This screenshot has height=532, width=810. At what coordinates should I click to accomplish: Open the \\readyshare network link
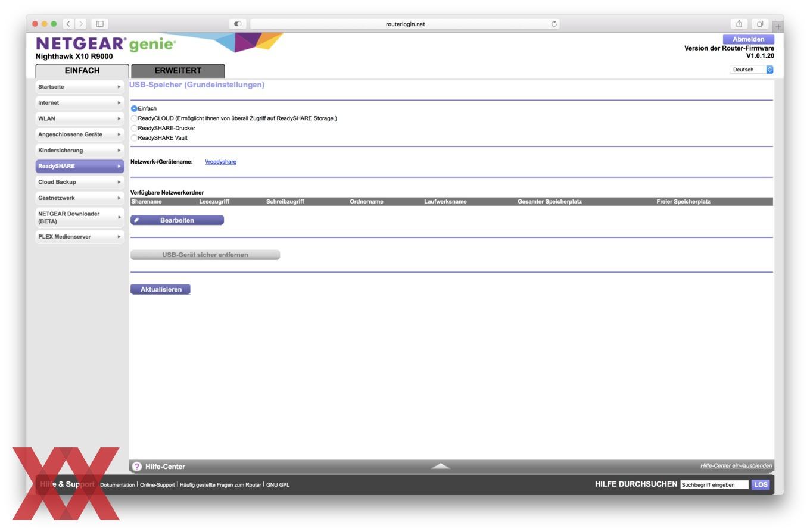click(x=220, y=162)
